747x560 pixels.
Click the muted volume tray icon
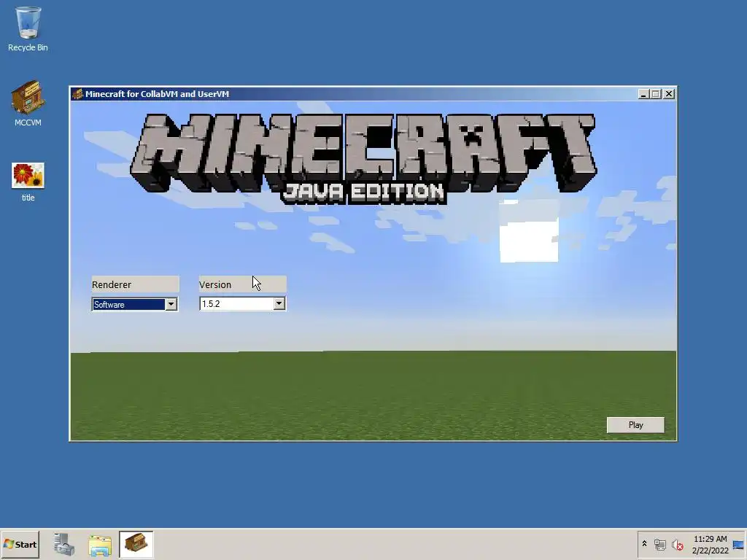click(677, 544)
